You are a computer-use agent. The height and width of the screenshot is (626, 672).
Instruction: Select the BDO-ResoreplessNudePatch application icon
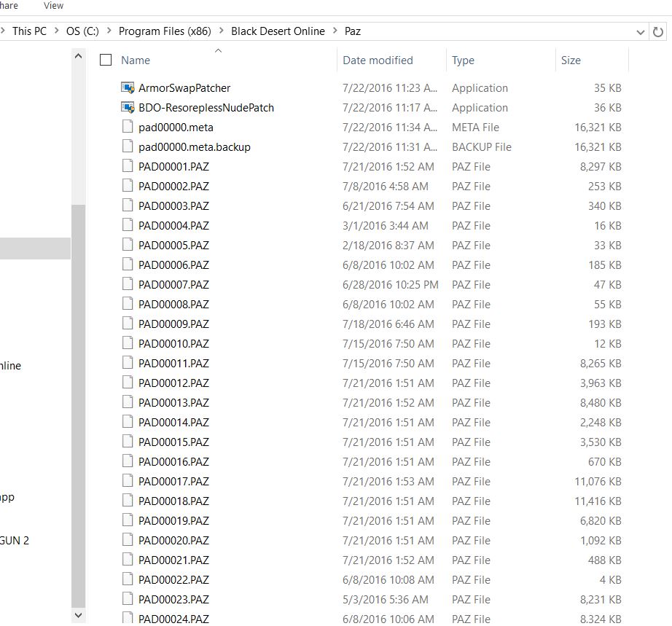pos(128,108)
